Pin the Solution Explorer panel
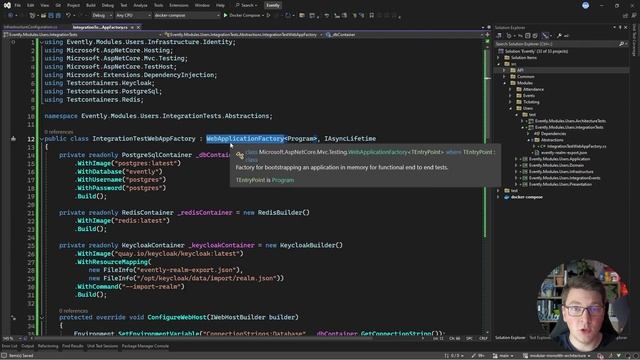This screenshot has height=360, width=640. pos(620,27)
